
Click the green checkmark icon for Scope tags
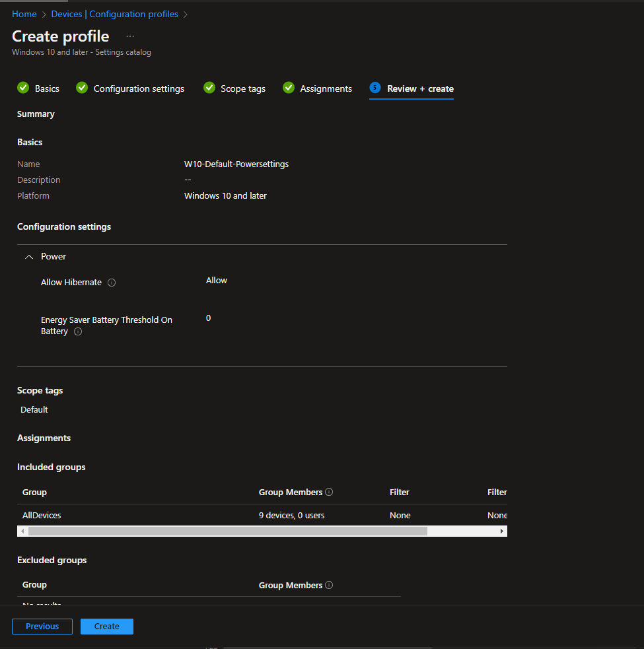[x=209, y=88]
